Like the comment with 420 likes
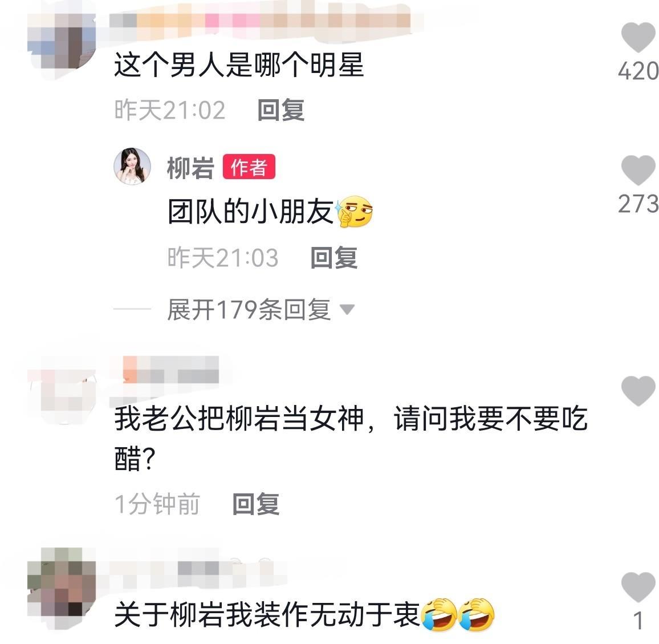The height and width of the screenshot is (644, 659). click(638, 38)
